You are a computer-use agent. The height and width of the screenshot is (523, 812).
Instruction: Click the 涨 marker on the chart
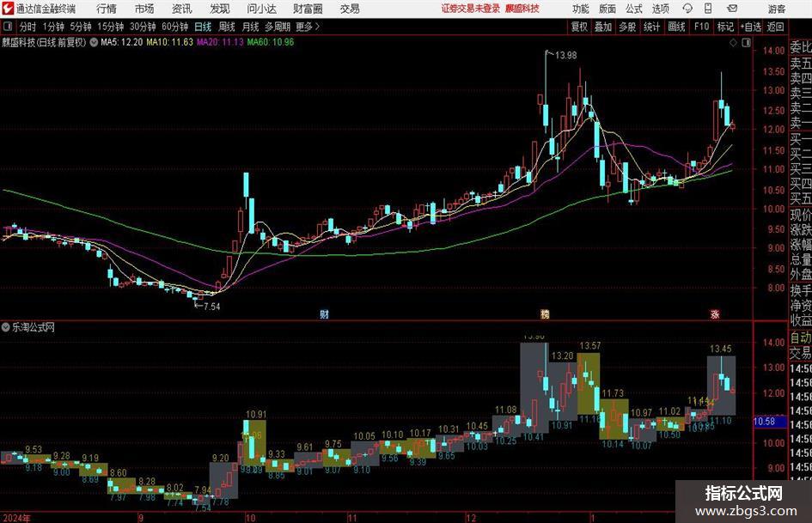click(715, 313)
